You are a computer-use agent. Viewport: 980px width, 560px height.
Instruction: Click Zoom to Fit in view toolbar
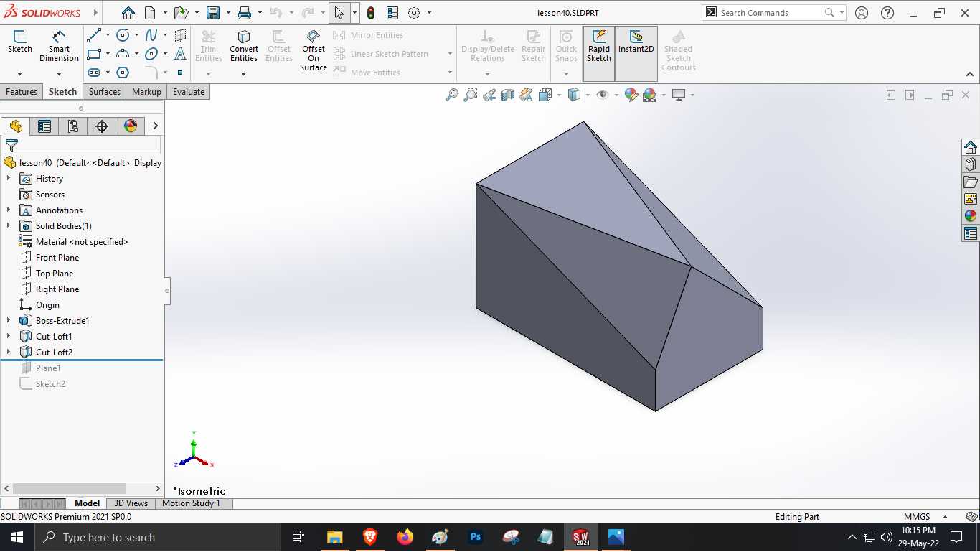pyautogui.click(x=452, y=95)
